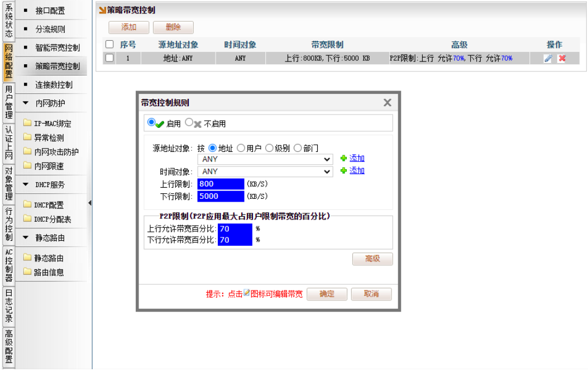Click the green plus icon beside 源地址对象 dropdown
588x372 pixels.
click(x=344, y=159)
